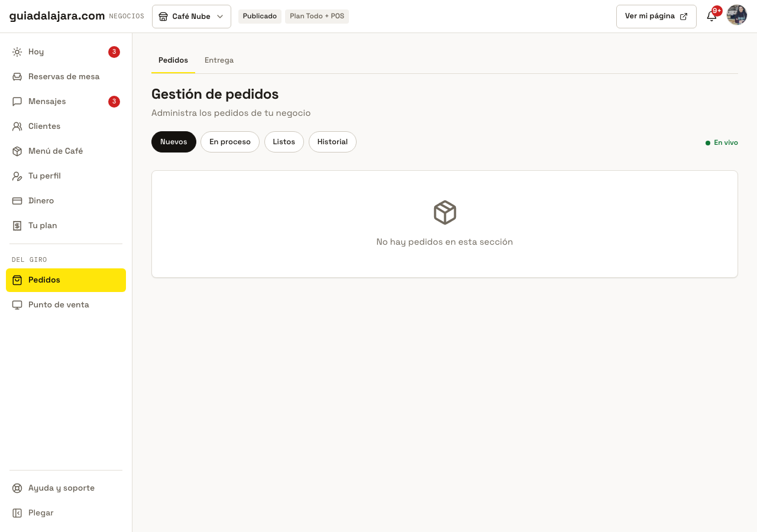Click the Publicado status badge

point(260,17)
